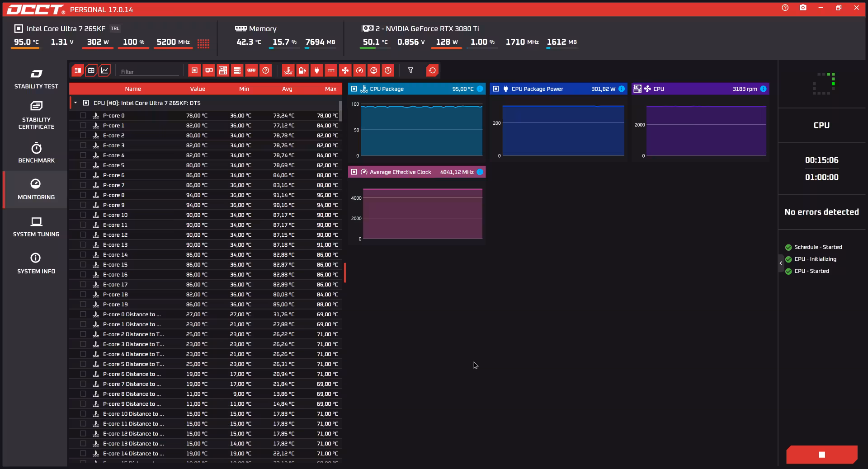Viewport: 868px width, 469px height.
Task: Sort sensors by Value column
Action: coord(198,89)
